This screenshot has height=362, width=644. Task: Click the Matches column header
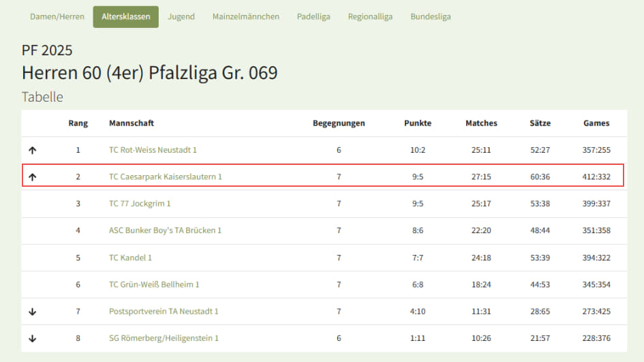click(481, 123)
